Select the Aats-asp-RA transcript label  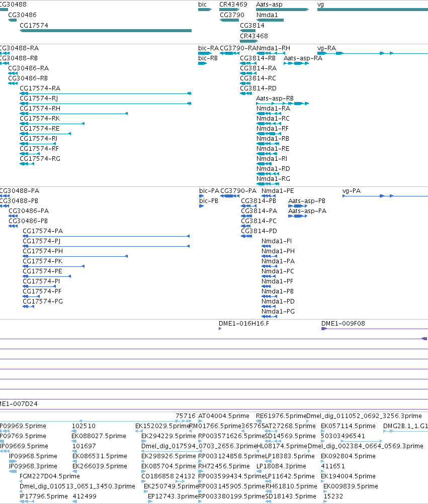click(x=303, y=58)
